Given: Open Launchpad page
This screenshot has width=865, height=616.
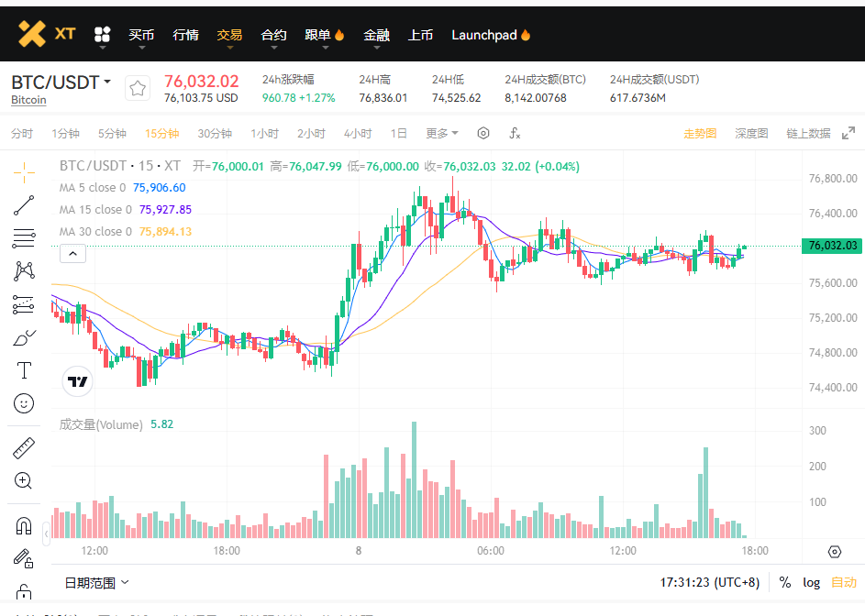Looking at the screenshot, I should coord(484,36).
